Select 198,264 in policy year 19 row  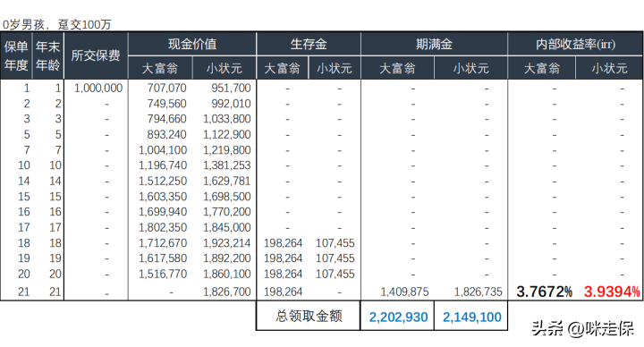(283, 258)
